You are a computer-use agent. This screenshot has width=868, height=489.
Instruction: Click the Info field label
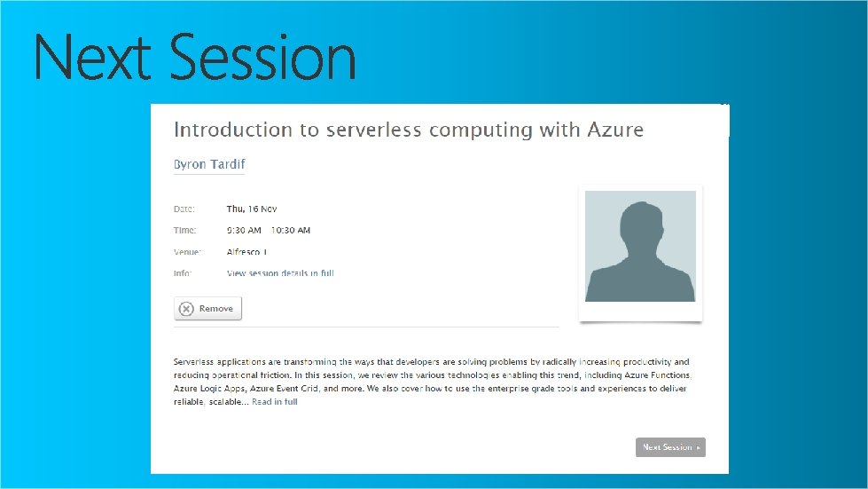click(183, 273)
